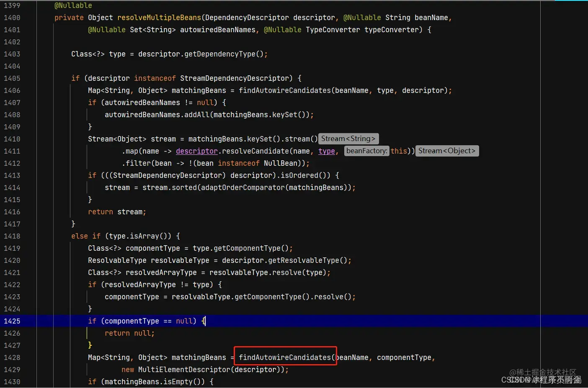588x388 pixels.
Task: Click matchingBeans.isEmpty() on line 1430
Action: tap(155, 382)
